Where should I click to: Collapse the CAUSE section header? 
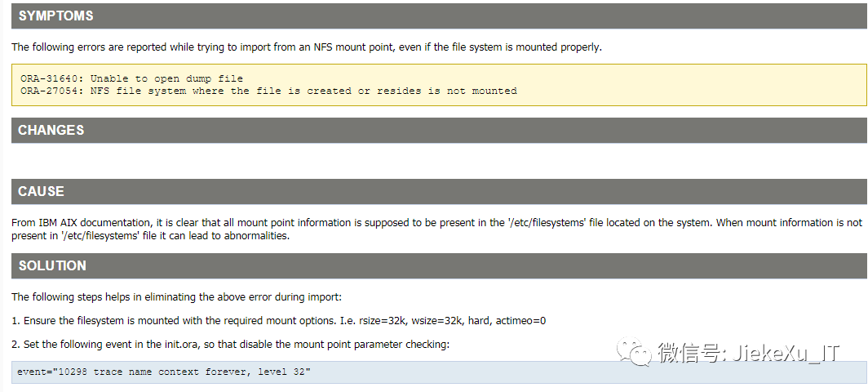(41, 191)
